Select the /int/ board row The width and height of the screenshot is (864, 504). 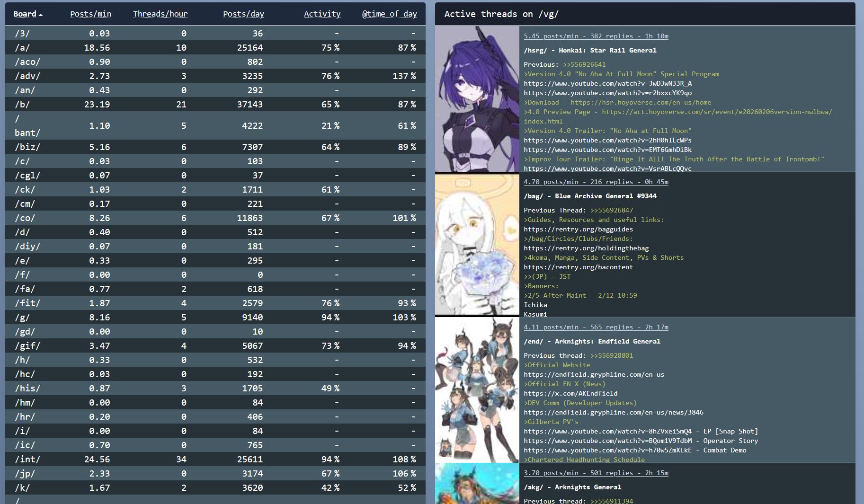pyautogui.click(x=215, y=459)
